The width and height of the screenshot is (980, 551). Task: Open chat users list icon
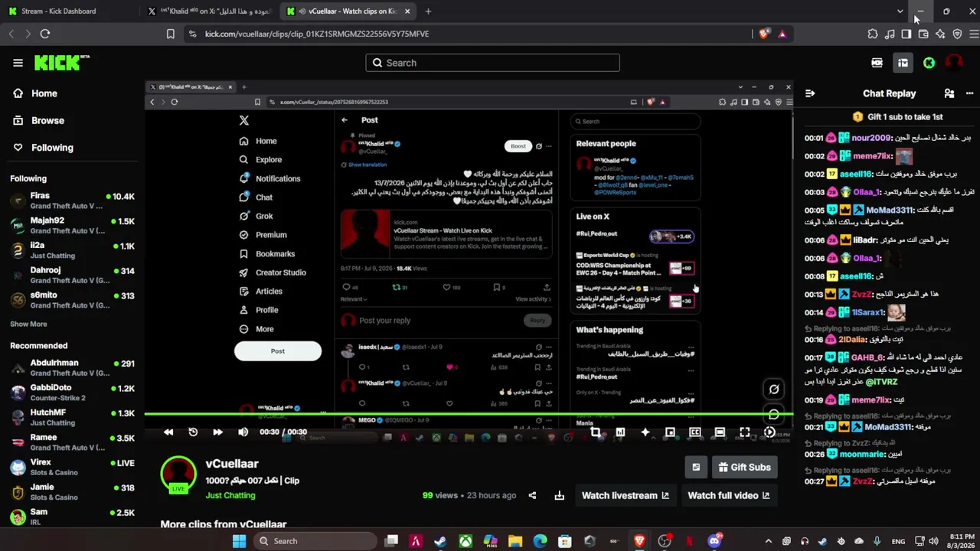(x=949, y=93)
